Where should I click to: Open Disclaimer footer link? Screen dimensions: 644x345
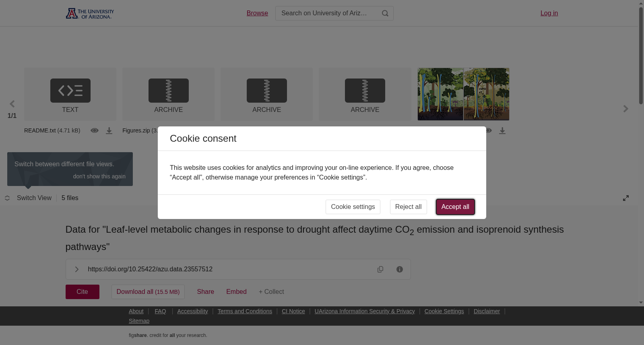click(x=487, y=311)
